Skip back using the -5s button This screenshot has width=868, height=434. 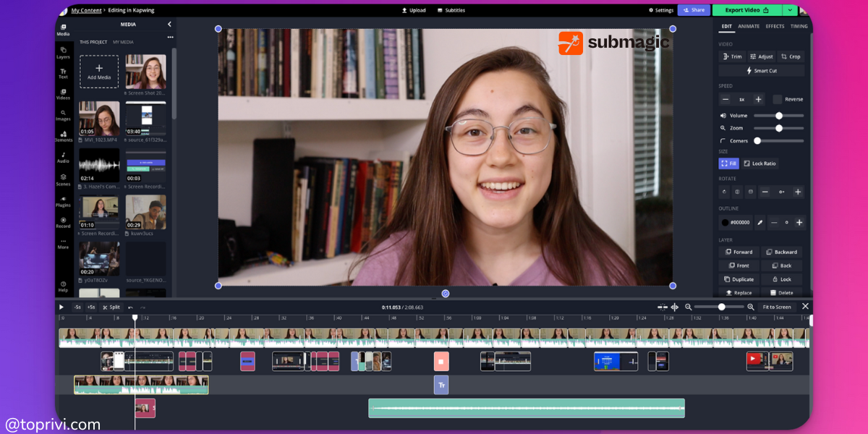point(77,307)
